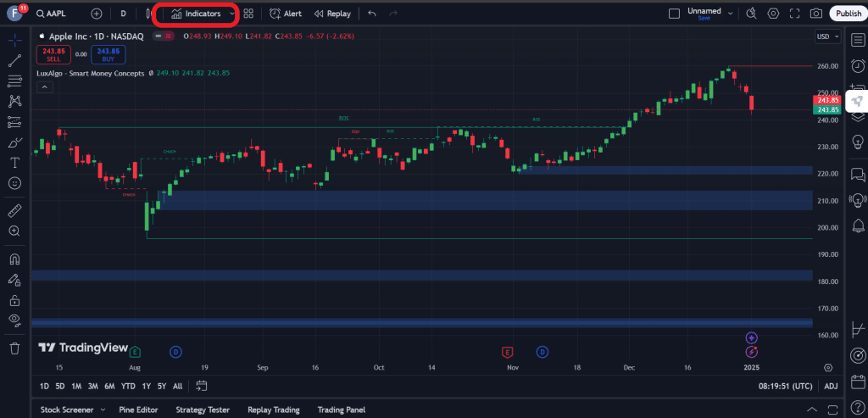Viewport: 868px width, 418px height.
Task: Open the forecasting and measurement tools
Action: coord(15,122)
